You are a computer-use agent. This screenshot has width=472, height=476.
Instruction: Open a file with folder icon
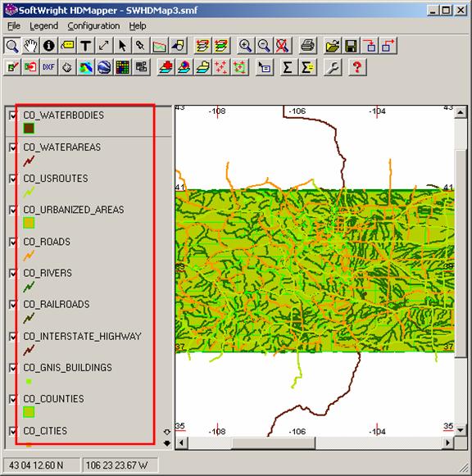(333, 46)
